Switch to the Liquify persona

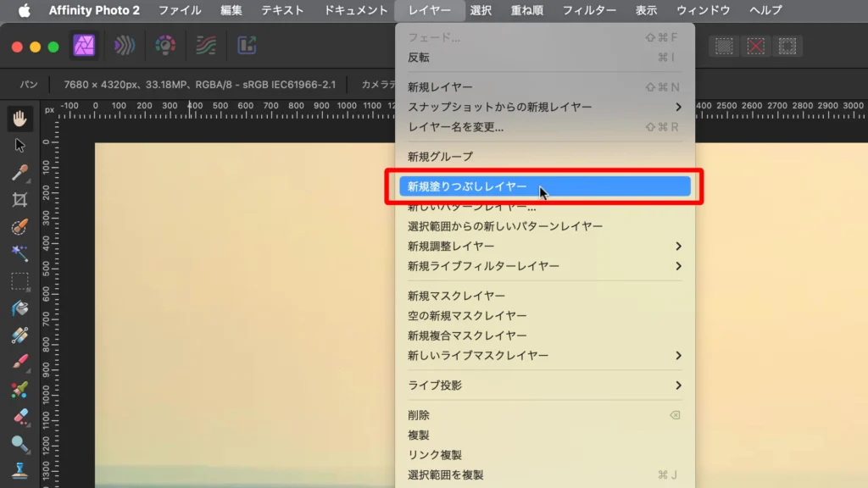(x=125, y=44)
